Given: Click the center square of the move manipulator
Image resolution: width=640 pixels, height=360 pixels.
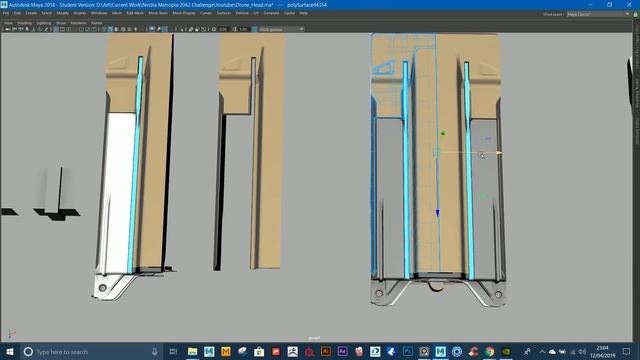Looking at the screenshot, I should click(x=436, y=153).
